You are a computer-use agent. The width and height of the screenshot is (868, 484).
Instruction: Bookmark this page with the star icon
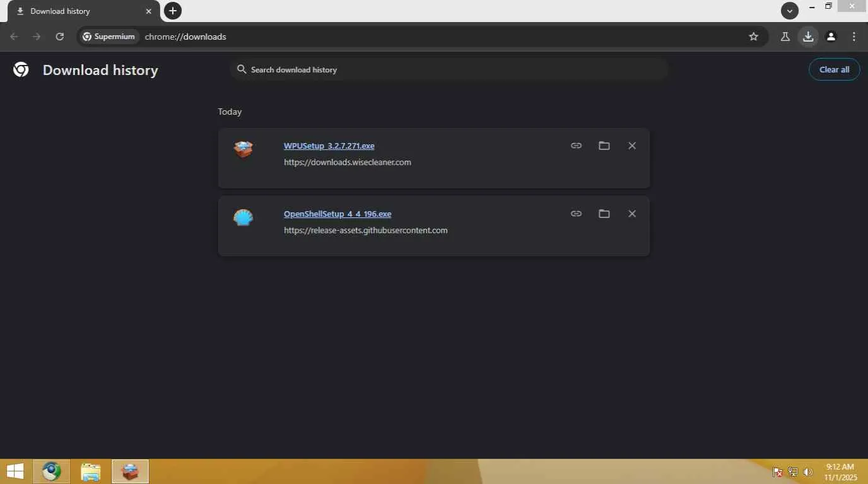tap(753, 37)
